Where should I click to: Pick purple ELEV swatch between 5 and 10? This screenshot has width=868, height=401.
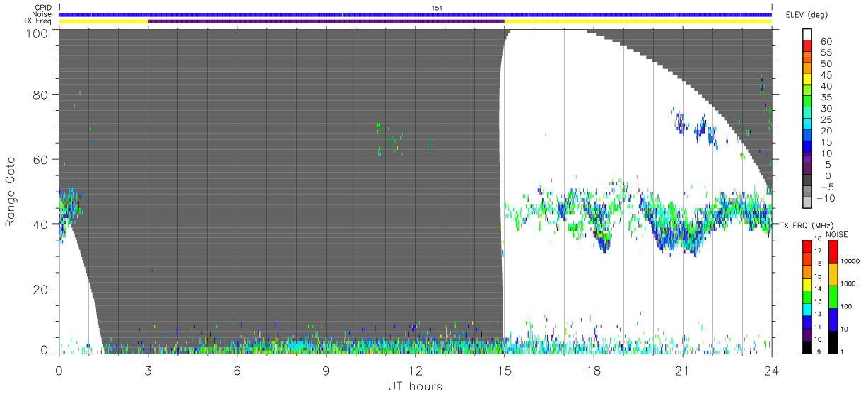click(x=808, y=159)
